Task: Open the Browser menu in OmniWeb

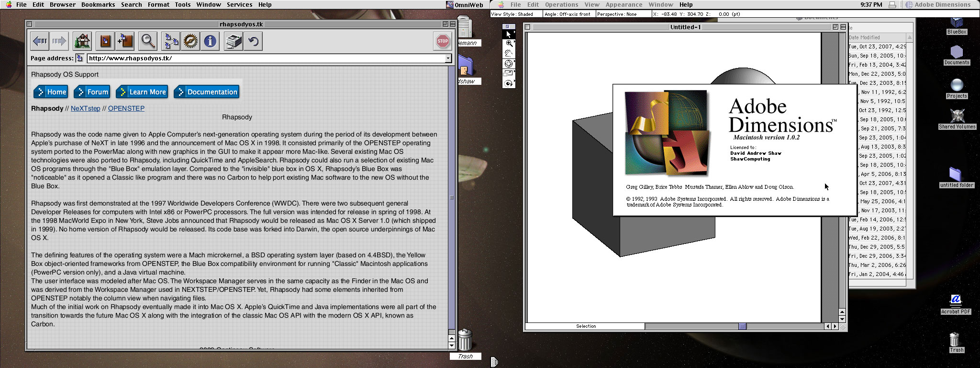Action: click(x=63, y=5)
